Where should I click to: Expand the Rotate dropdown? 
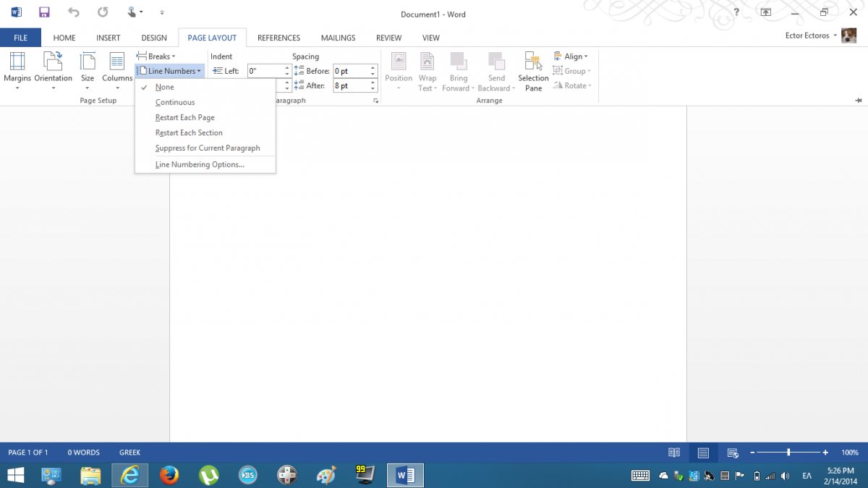pyautogui.click(x=571, y=85)
